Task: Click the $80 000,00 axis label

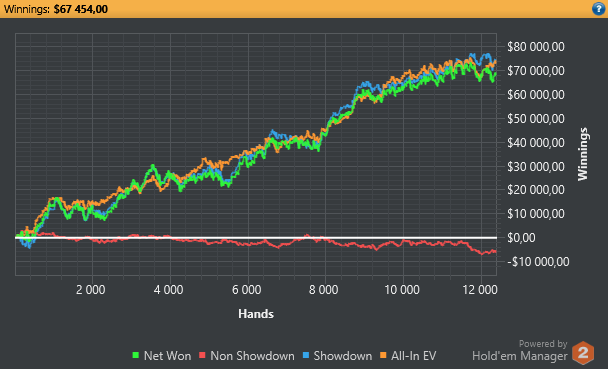Action: point(536,47)
